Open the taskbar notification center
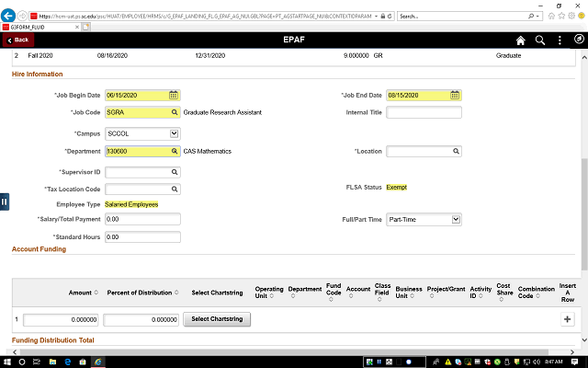This screenshot has width=588, height=368. [x=574, y=362]
